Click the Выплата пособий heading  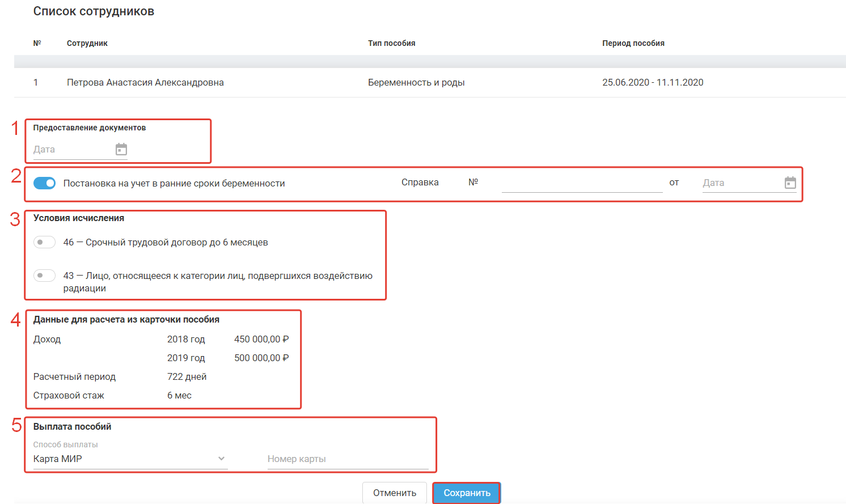click(72, 427)
